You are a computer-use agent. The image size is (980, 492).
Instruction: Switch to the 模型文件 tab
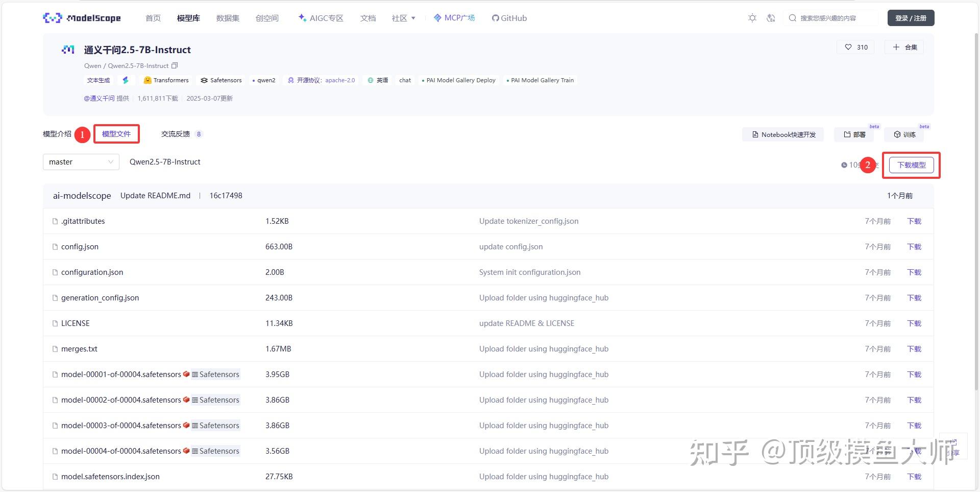116,134
